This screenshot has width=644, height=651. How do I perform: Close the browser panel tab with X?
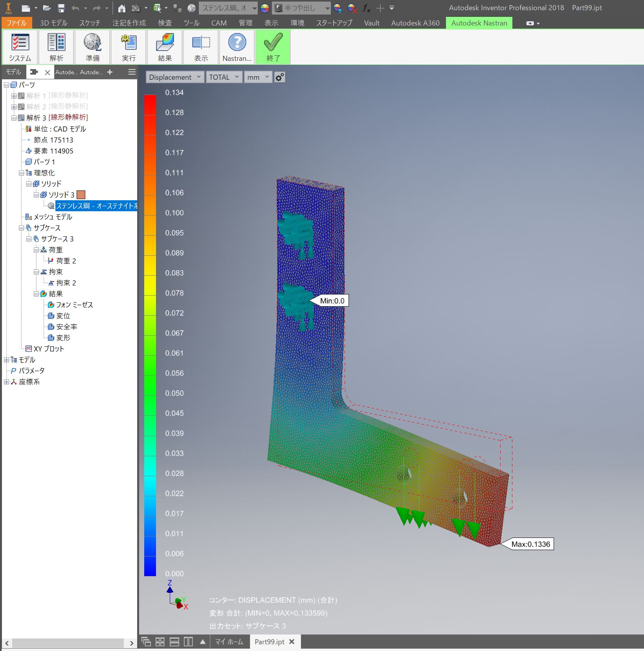48,72
